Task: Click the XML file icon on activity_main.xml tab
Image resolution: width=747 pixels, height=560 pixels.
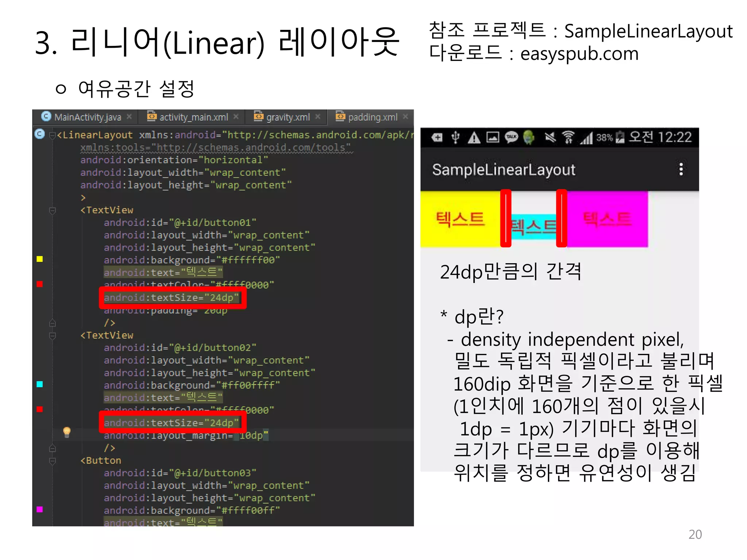Action: point(151,116)
